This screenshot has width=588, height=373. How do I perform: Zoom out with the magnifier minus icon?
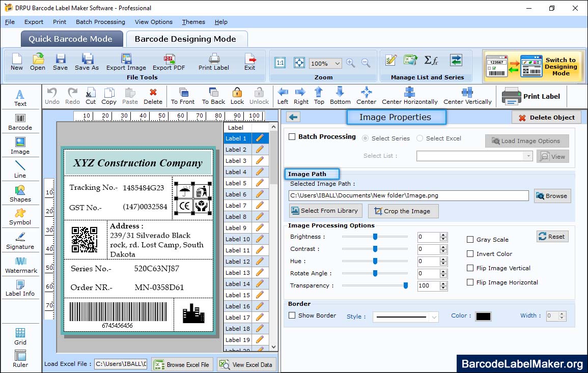366,63
